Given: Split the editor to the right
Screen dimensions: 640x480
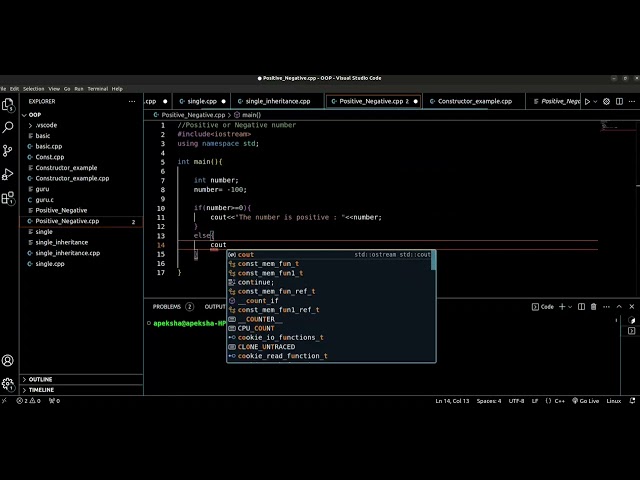Looking at the screenshot, I should point(619,101).
